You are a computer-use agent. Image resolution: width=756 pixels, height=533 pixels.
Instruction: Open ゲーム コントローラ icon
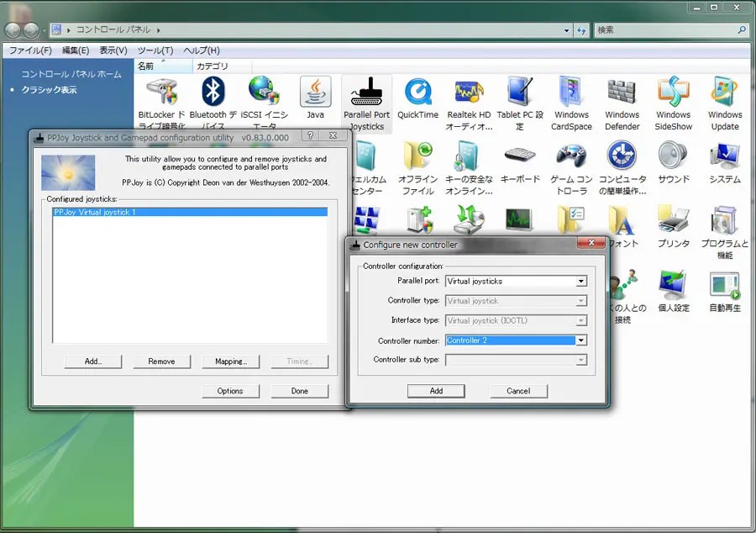[x=571, y=168]
